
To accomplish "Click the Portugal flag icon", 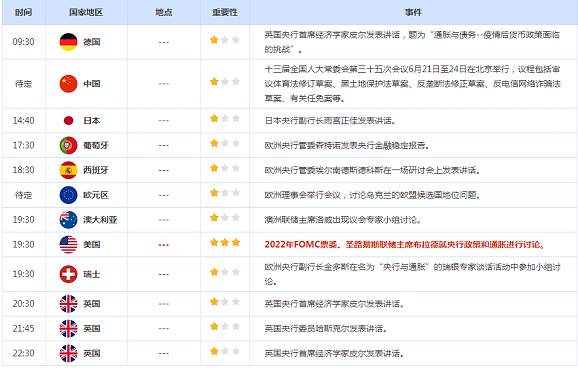I will pos(69,145).
